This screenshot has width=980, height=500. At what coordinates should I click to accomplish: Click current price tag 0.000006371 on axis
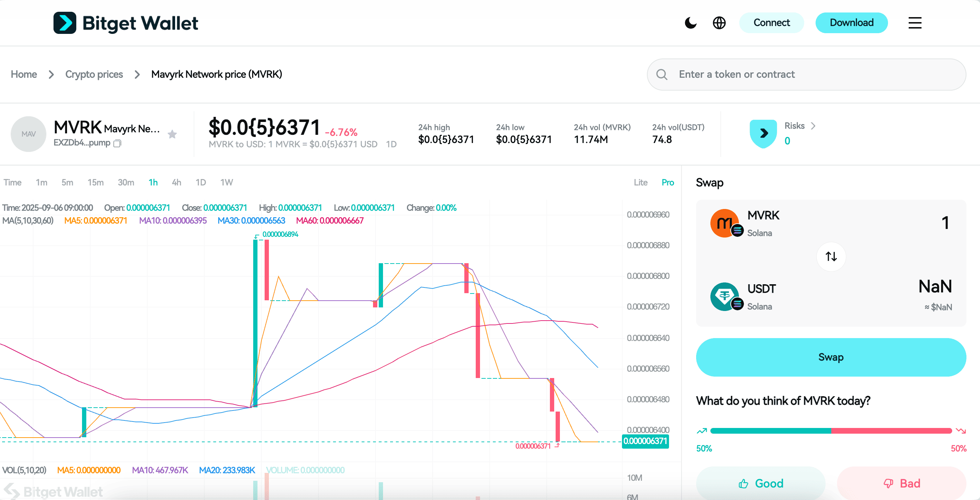pos(645,441)
